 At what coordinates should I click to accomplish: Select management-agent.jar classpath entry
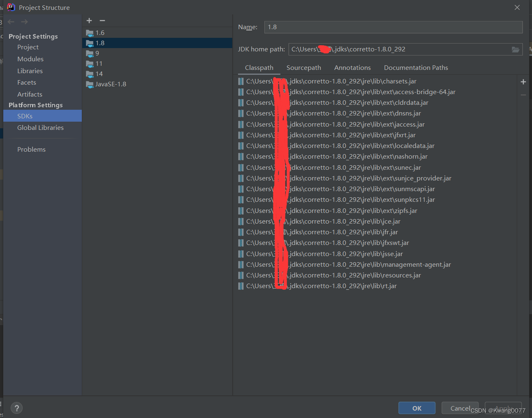(x=377, y=265)
